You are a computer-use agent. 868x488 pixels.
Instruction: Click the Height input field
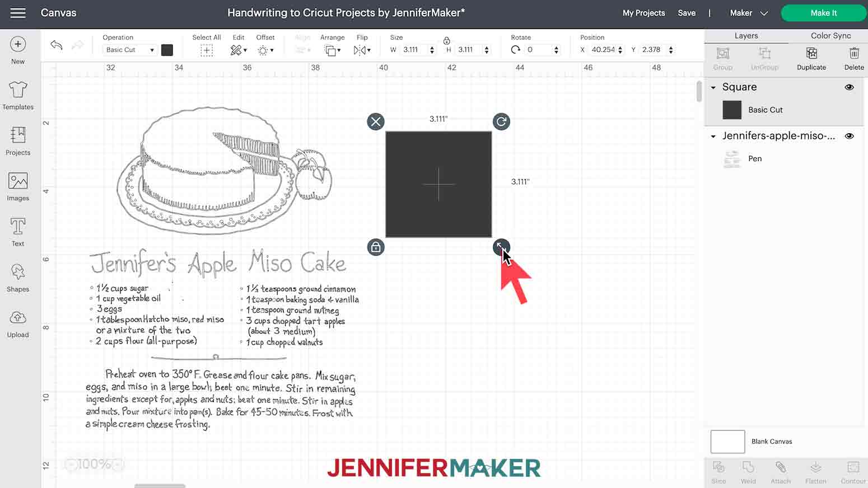click(469, 50)
